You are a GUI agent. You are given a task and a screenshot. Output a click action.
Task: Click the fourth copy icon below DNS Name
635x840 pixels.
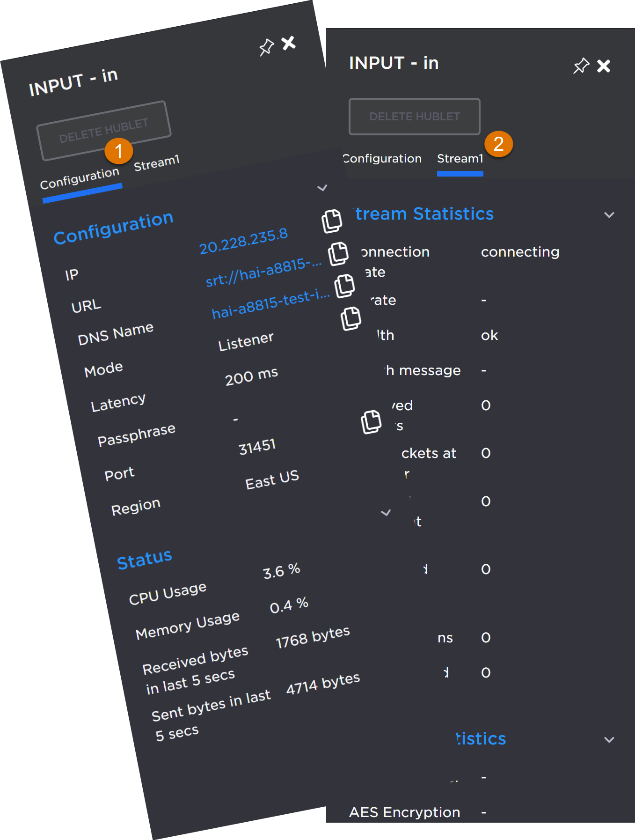[351, 318]
